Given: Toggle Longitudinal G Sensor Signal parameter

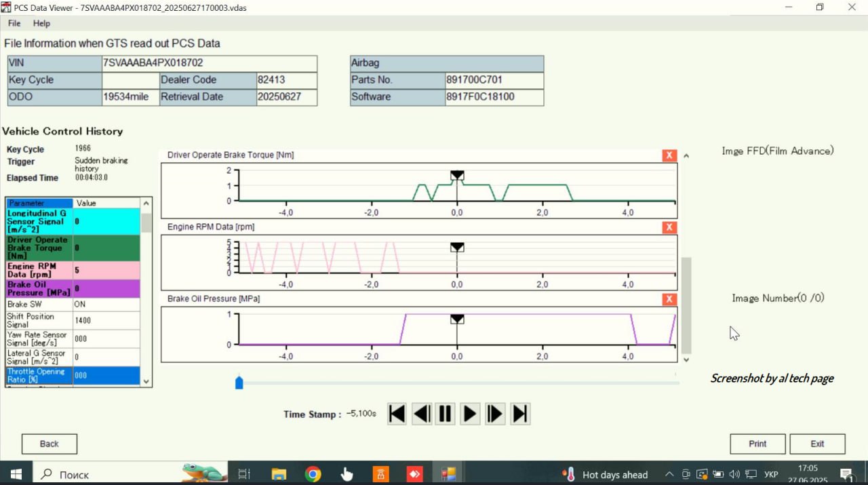Looking at the screenshot, I should pyautogui.click(x=39, y=221).
